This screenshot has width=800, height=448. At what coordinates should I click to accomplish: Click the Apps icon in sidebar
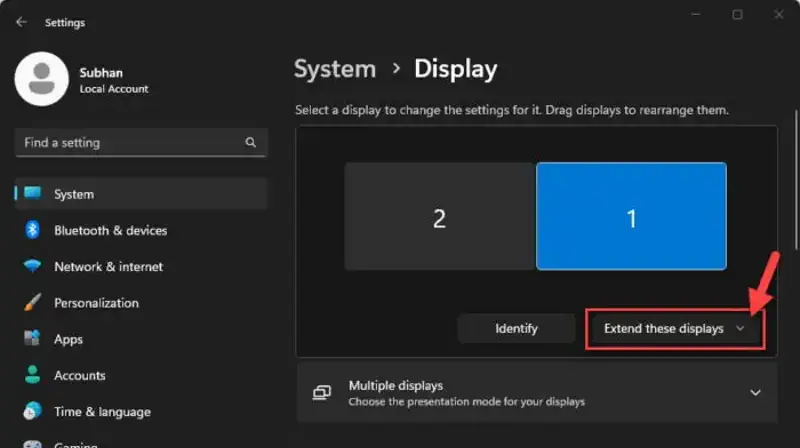point(32,338)
